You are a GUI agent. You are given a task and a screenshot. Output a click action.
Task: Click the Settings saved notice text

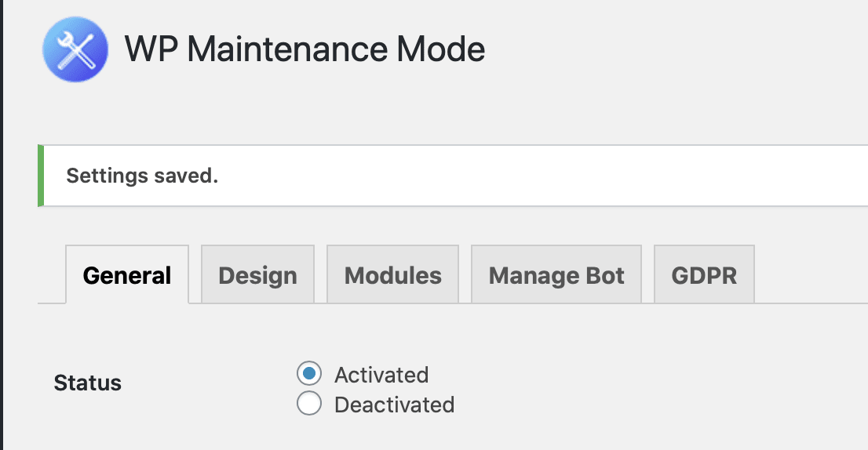tap(142, 176)
